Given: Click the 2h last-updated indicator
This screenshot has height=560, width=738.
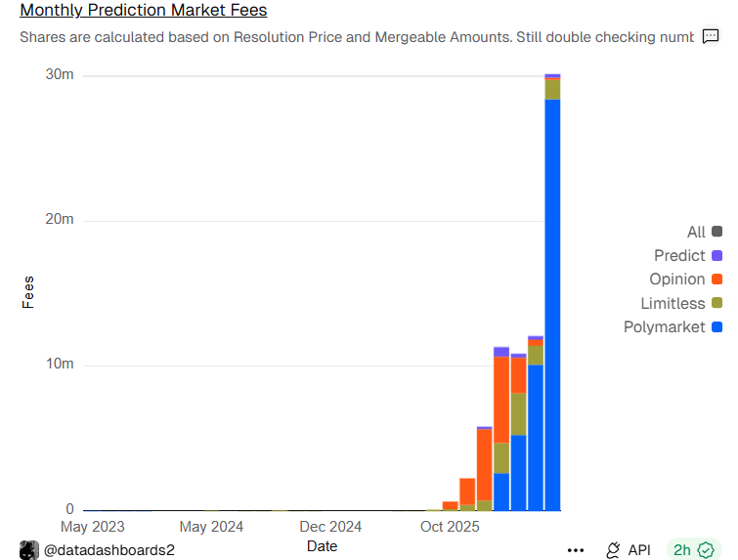Looking at the screenshot, I should point(681,550).
